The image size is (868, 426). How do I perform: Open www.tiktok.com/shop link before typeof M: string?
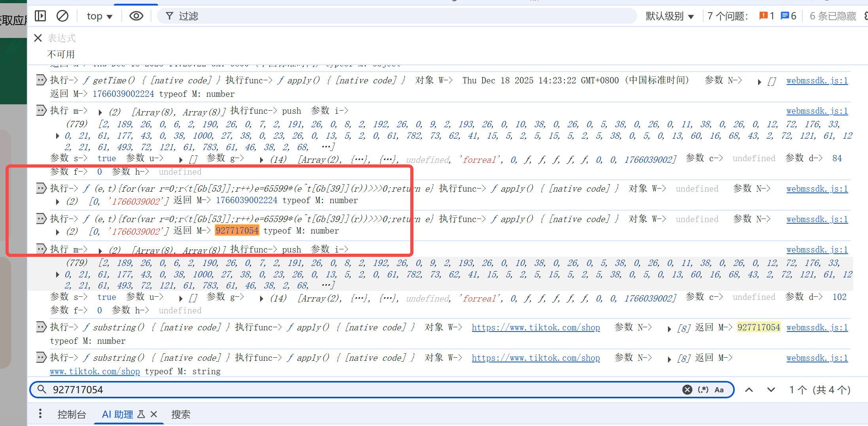tap(95, 371)
